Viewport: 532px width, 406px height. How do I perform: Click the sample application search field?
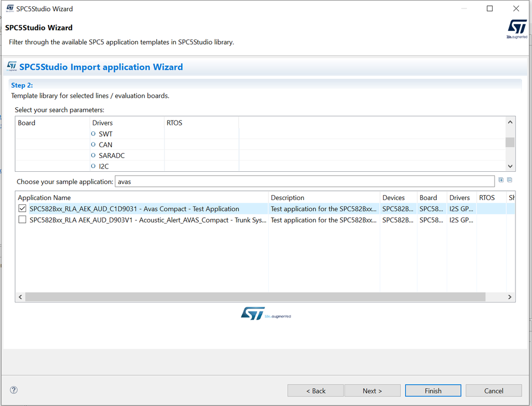(304, 181)
